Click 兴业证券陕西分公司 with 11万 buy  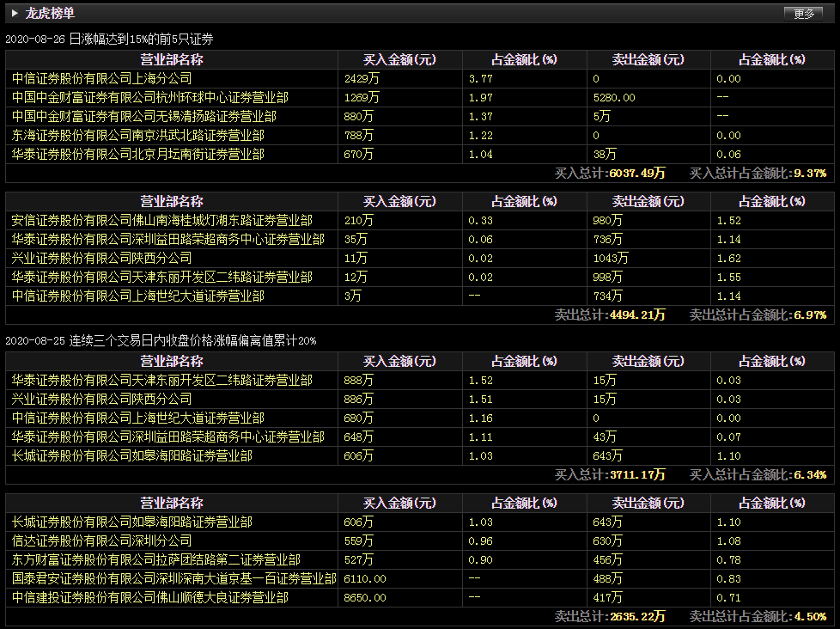pos(102,259)
